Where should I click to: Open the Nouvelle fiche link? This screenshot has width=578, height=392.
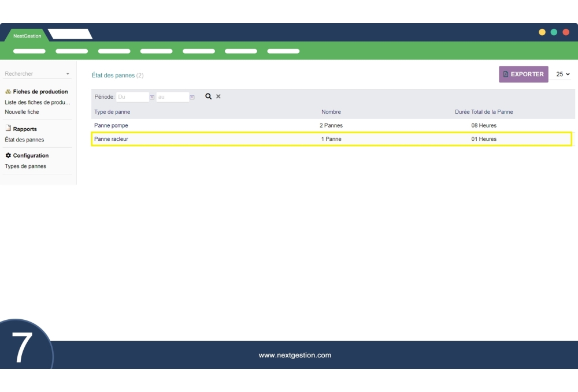click(22, 112)
